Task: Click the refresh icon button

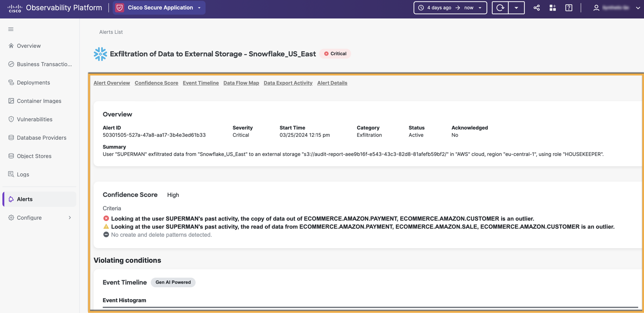Action: click(500, 8)
